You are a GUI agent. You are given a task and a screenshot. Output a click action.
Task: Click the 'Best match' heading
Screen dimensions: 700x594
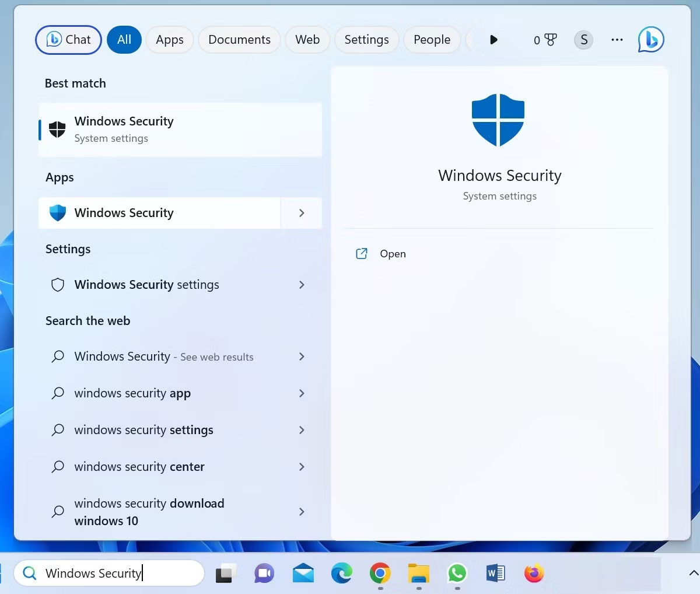click(75, 83)
